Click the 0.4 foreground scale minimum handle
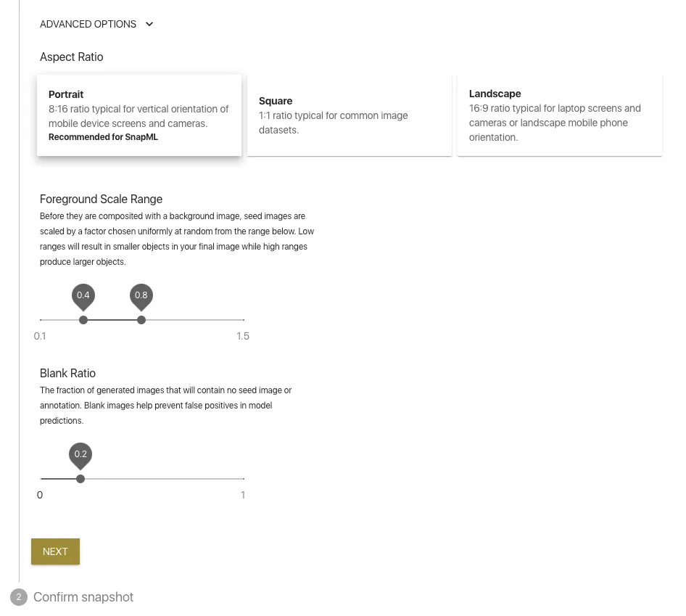The width and height of the screenshot is (686, 616). click(83, 320)
